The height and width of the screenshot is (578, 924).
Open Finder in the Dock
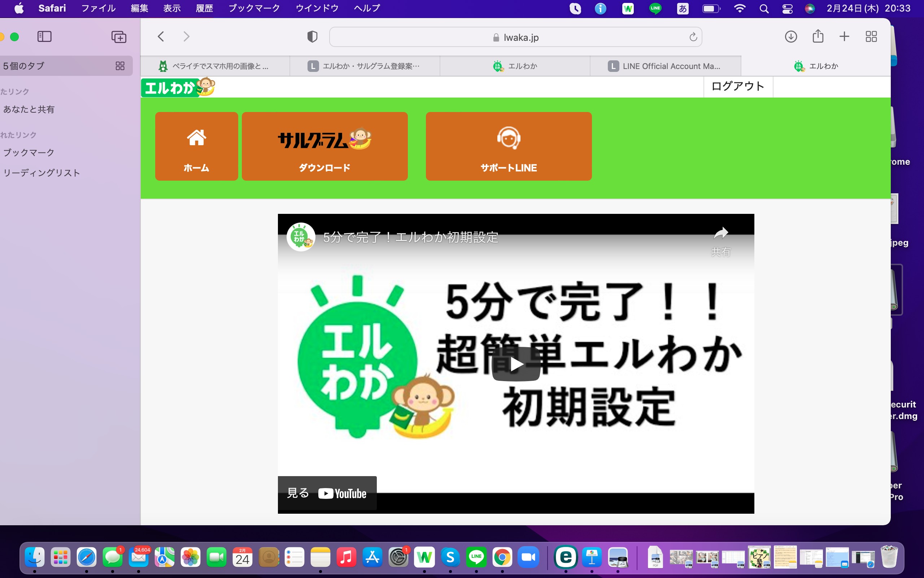click(x=35, y=557)
